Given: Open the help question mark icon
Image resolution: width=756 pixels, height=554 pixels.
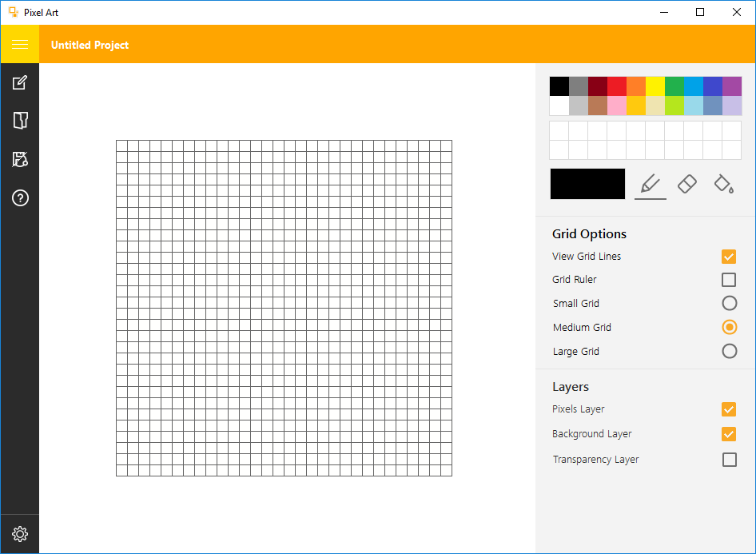Looking at the screenshot, I should [x=20, y=197].
